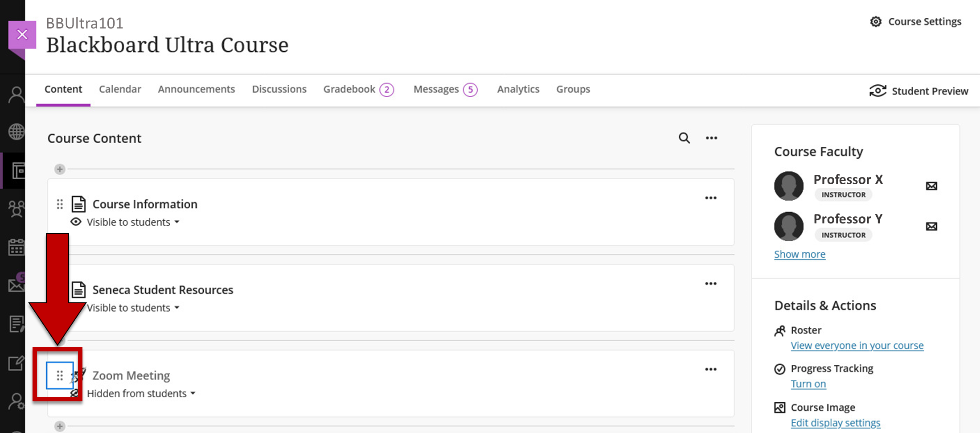Open the Analytics tab
Screen dimensions: 980x433
[518, 89]
